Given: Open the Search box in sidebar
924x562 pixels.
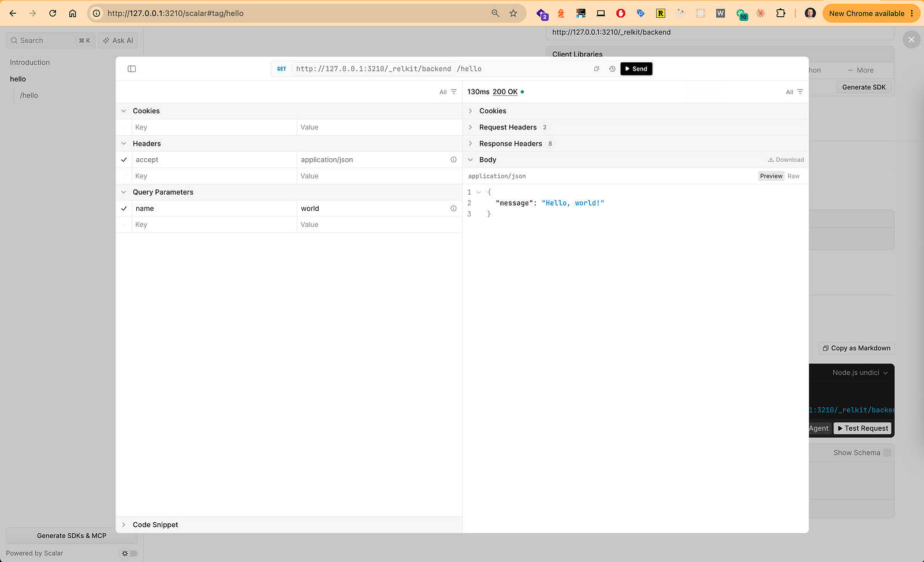Looking at the screenshot, I should point(50,40).
